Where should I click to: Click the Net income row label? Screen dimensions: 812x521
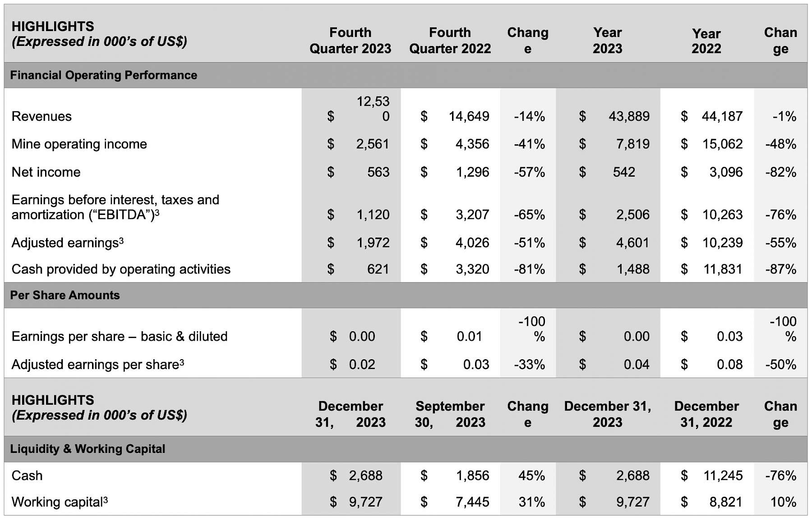pyautogui.click(x=46, y=172)
